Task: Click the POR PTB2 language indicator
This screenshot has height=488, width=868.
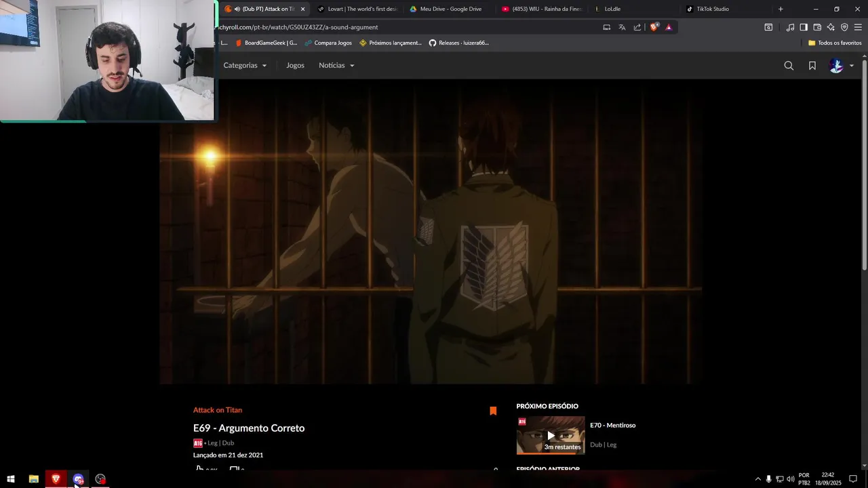Action: tap(804, 479)
